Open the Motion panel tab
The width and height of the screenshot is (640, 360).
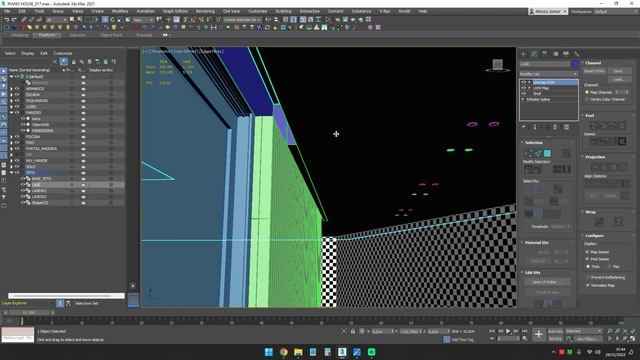click(x=555, y=54)
